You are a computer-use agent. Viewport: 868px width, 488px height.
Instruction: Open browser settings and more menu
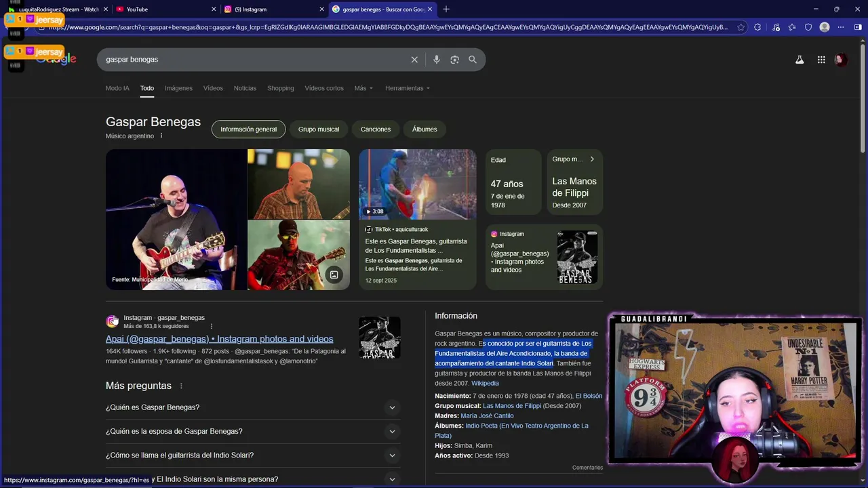click(x=842, y=27)
